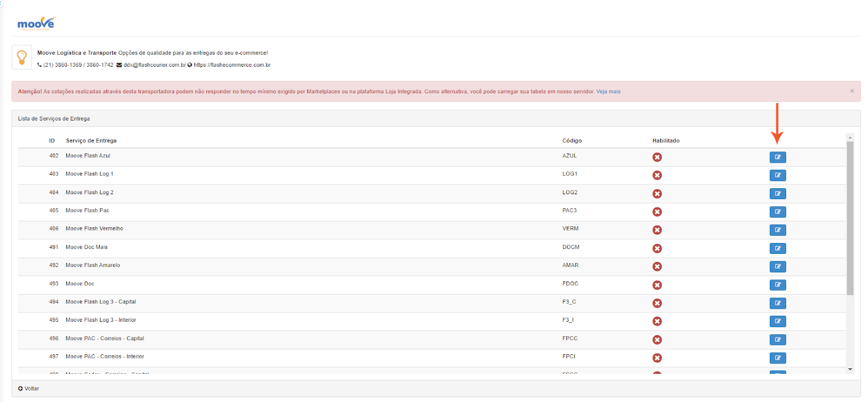Click the Moove logo at the top

pyautogui.click(x=36, y=23)
